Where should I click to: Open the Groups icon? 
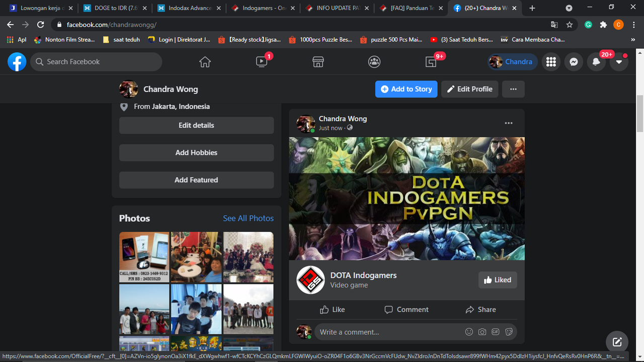374,62
